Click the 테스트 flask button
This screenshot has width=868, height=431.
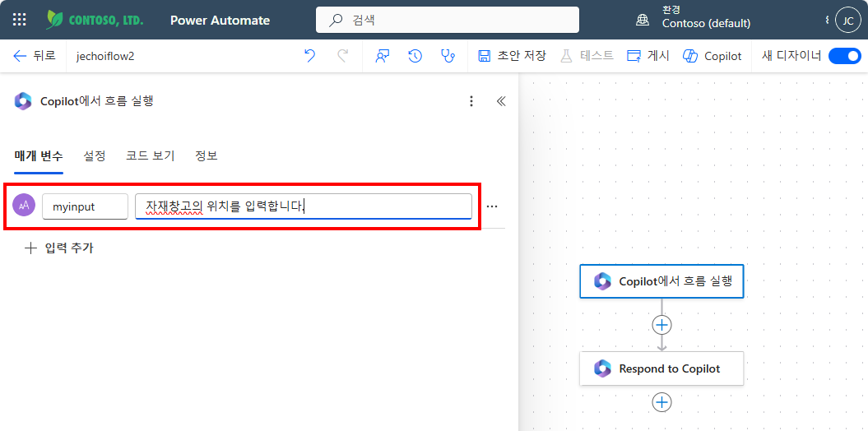(x=587, y=55)
